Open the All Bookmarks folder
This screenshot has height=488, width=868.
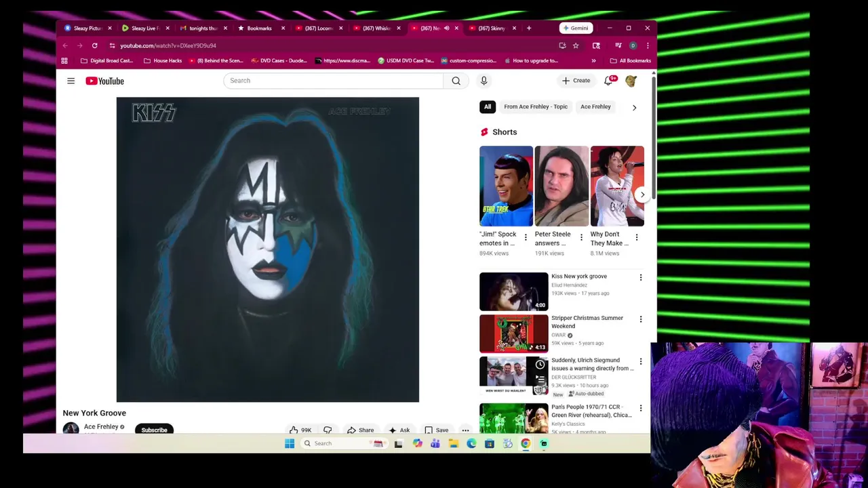point(631,60)
